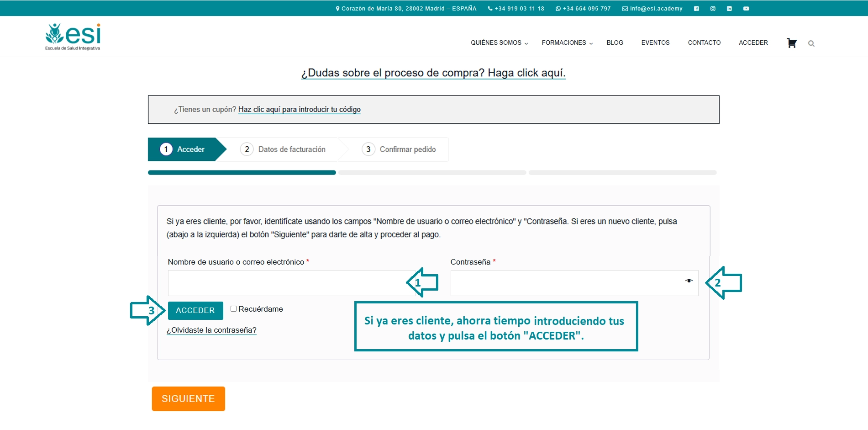Expand the Formaciones dropdown
868x430 pixels.
click(567, 42)
